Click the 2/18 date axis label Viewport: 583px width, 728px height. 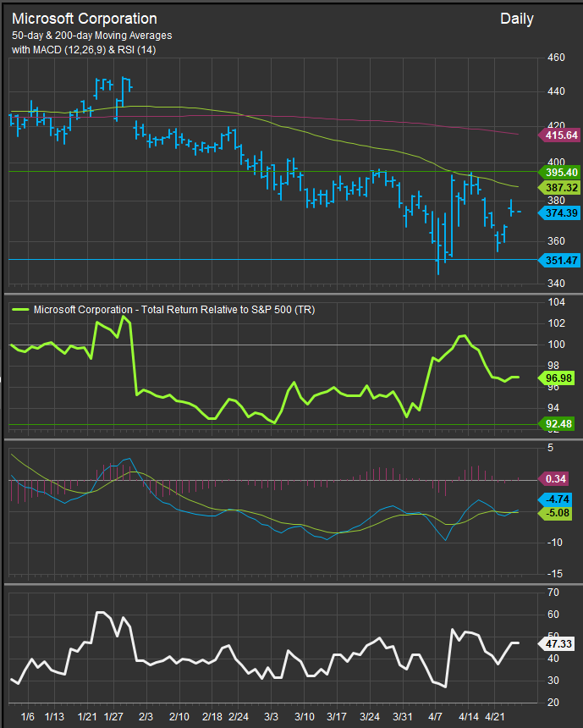point(212,716)
